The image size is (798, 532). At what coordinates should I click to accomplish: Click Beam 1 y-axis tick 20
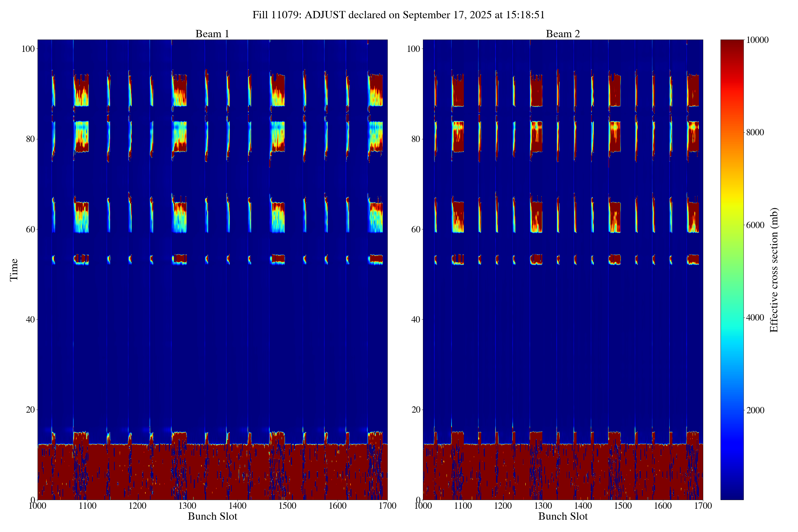[30, 410]
